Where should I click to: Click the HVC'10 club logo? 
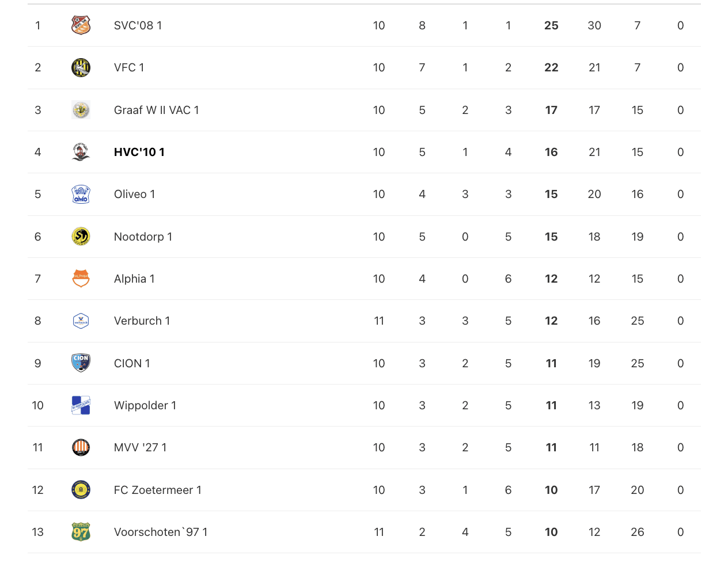tap(81, 152)
